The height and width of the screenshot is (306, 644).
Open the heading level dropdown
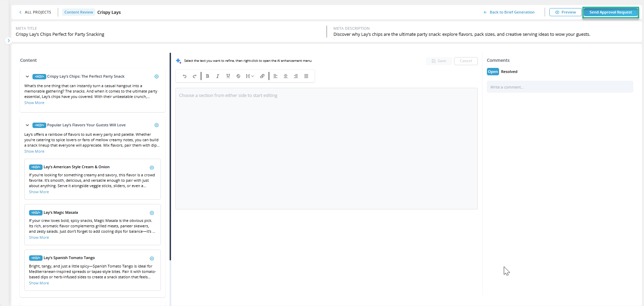[250, 76]
